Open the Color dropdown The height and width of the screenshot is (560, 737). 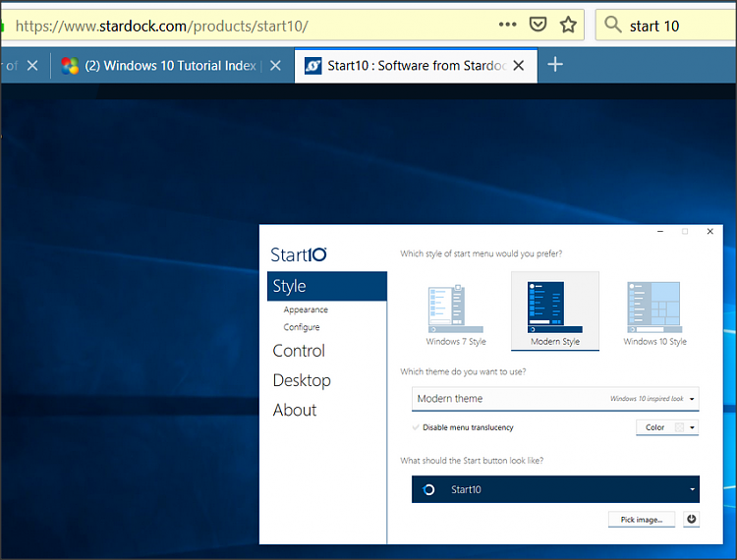coord(667,427)
